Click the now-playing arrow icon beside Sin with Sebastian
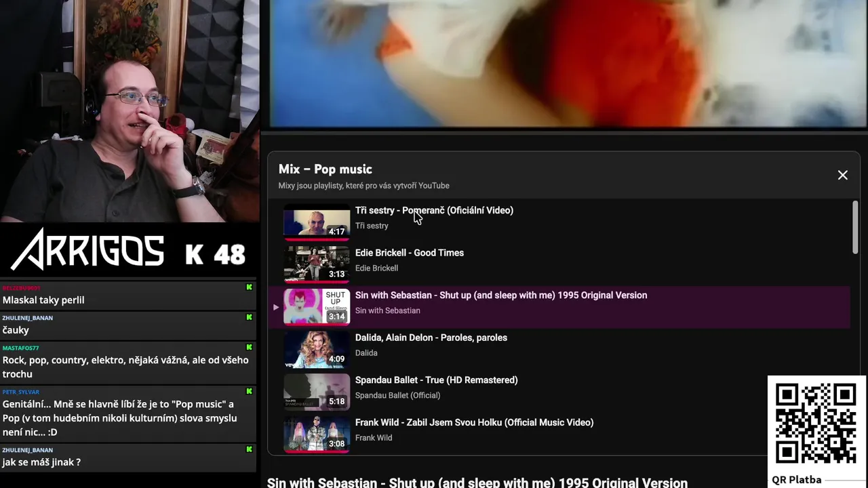The image size is (868, 488). pyautogui.click(x=275, y=307)
